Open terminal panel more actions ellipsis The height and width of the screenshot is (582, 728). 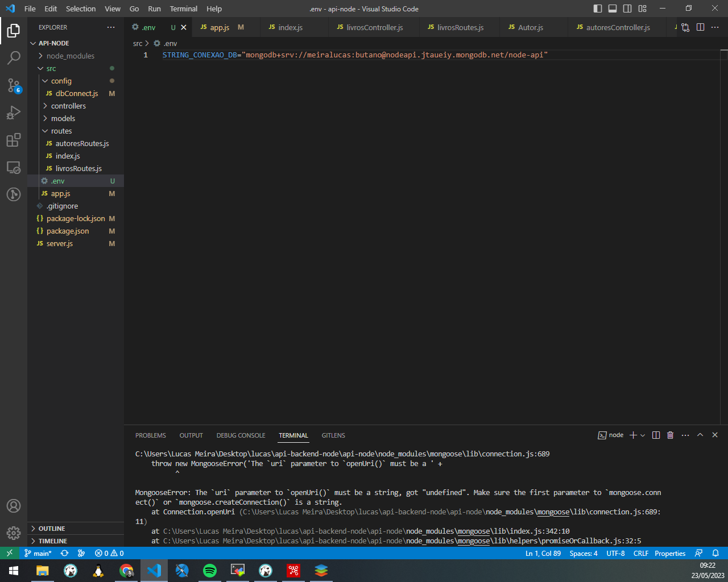tap(685, 435)
